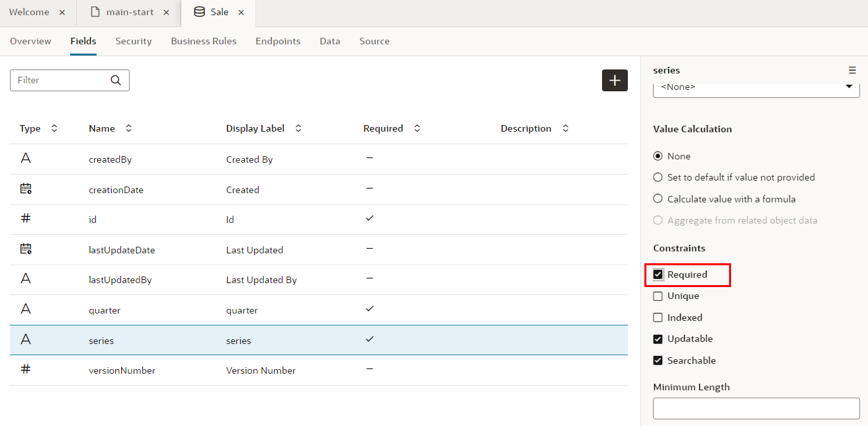The image size is (868, 426).
Task: Open the Endpoints tab
Action: click(278, 41)
